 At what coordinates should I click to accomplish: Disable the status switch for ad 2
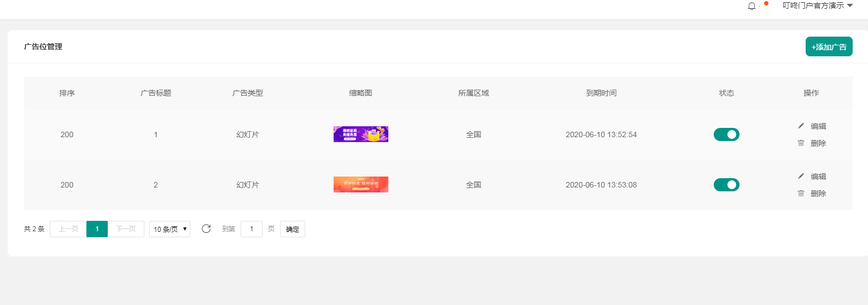pos(726,185)
